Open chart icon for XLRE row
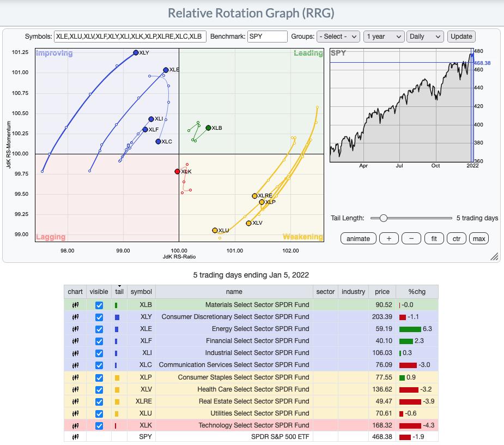504x445 pixels. click(x=75, y=401)
